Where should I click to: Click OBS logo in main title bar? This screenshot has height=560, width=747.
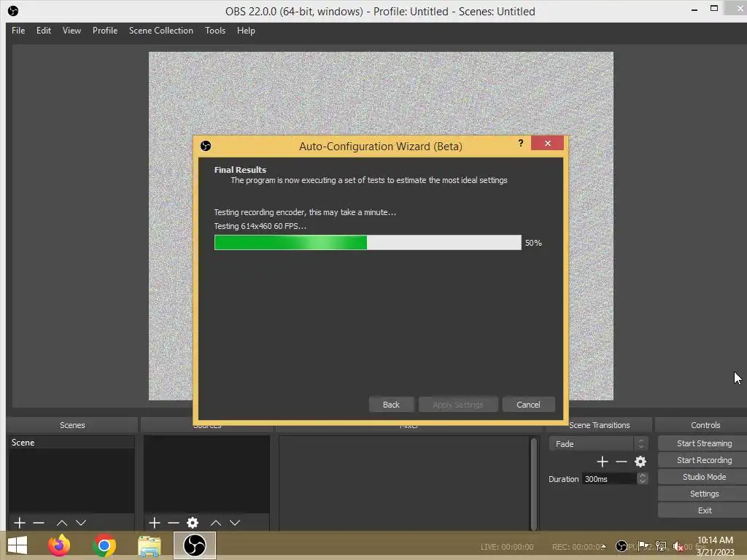(13, 11)
